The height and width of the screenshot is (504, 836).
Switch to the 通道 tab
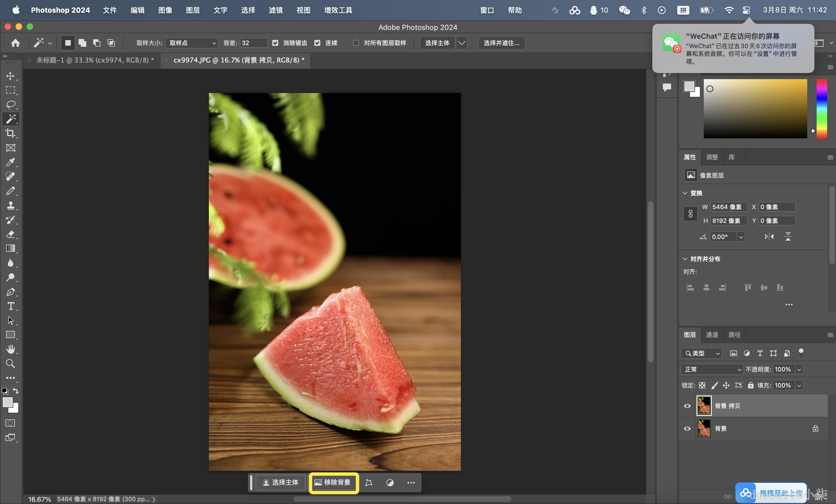pyautogui.click(x=712, y=335)
